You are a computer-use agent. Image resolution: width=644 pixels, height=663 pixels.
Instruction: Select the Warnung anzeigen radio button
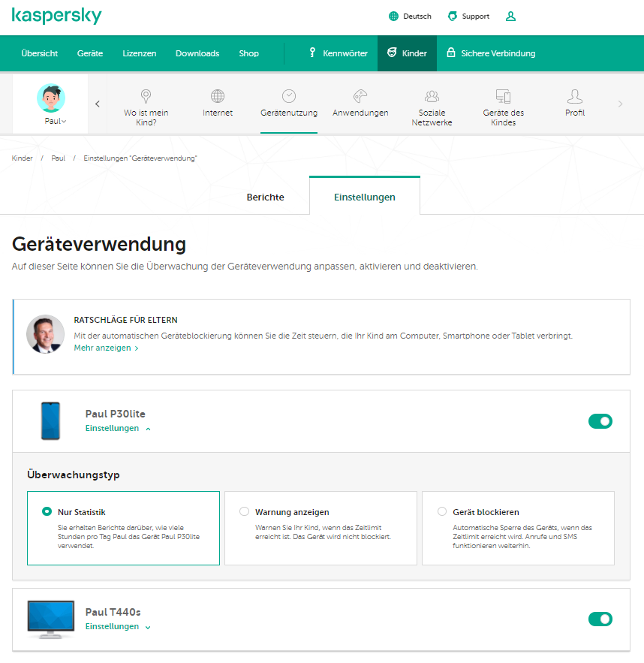(244, 511)
